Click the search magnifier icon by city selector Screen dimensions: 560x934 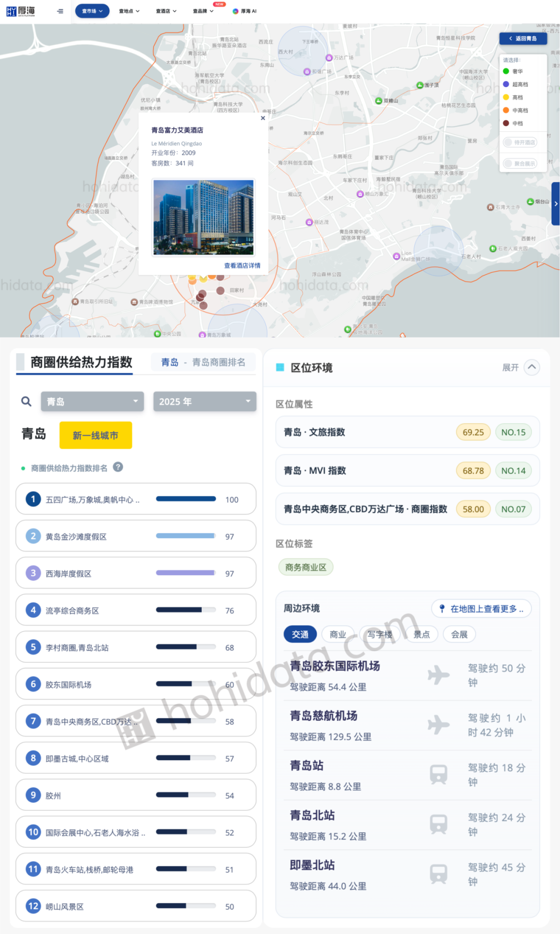pyautogui.click(x=26, y=401)
